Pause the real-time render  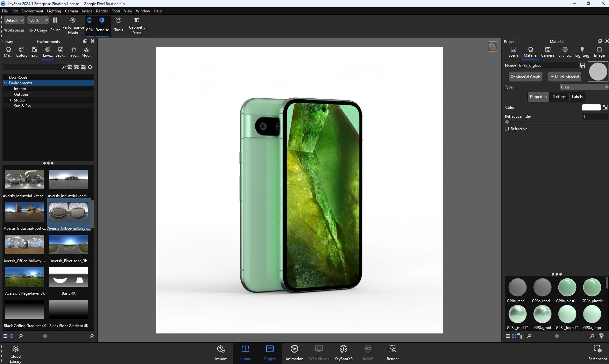[x=55, y=24]
